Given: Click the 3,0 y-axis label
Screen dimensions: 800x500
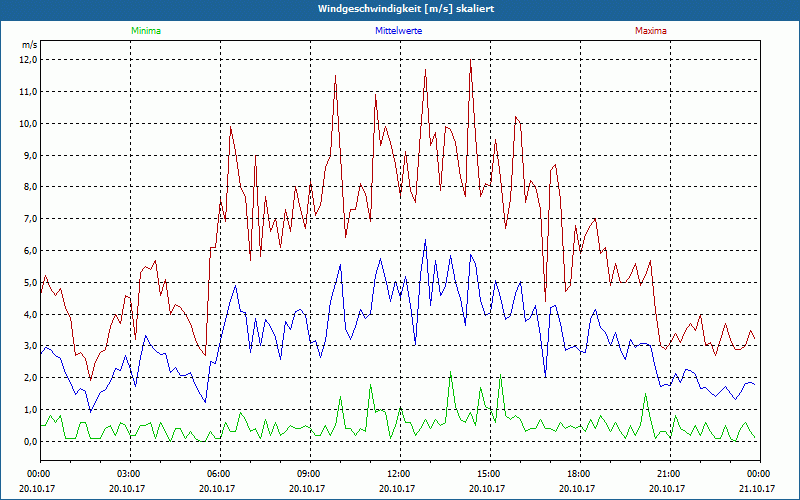Looking at the screenshot, I should pyautogui.click(x=31, y=346).
